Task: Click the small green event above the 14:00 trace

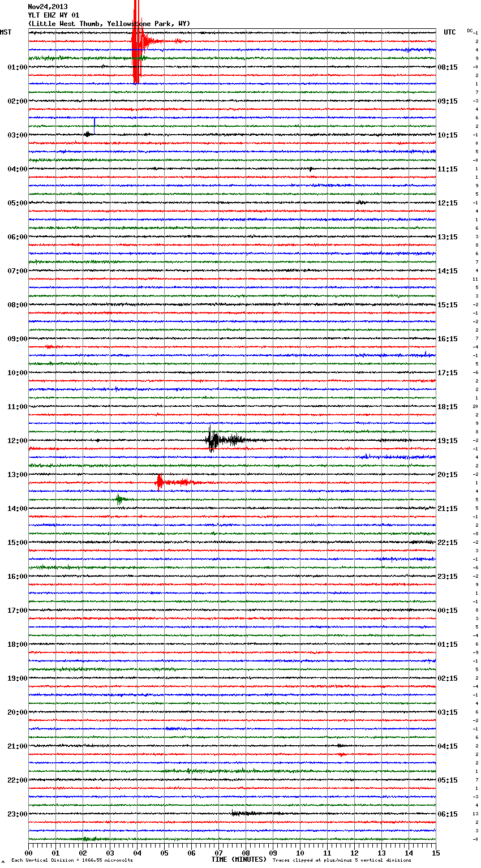Action: click(120, 499)
